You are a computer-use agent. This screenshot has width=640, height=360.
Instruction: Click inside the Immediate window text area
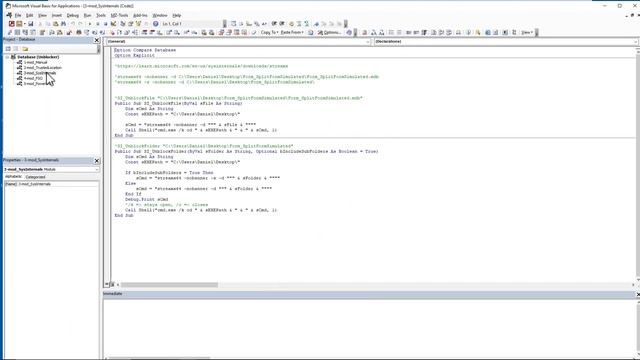click(369, 329)
